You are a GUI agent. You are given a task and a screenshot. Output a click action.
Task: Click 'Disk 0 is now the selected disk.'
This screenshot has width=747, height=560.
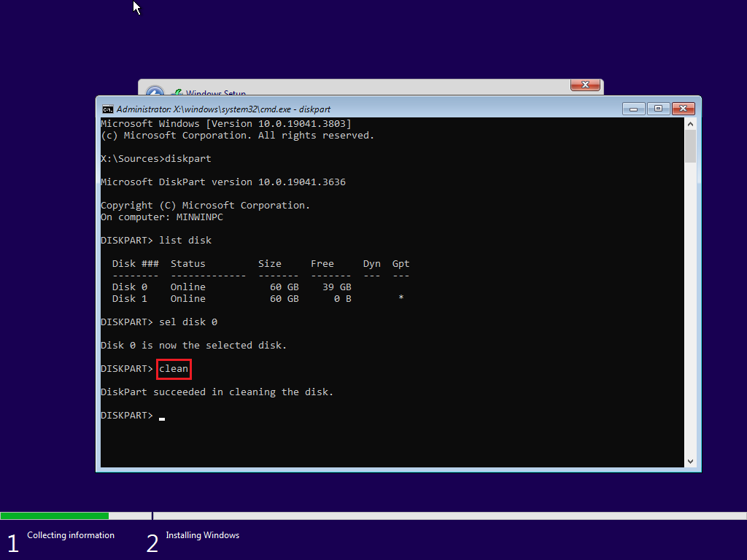(x=194, y=345)
